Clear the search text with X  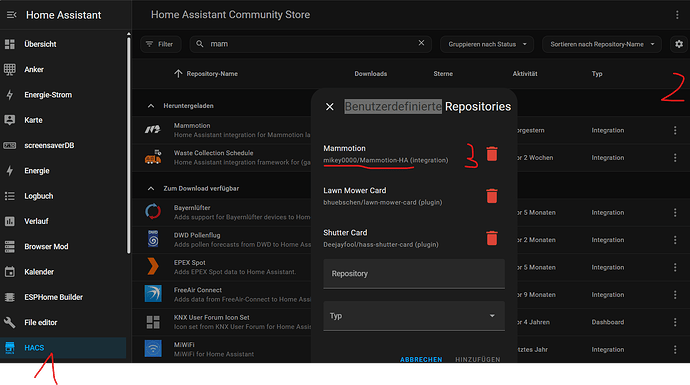coord(421,43)
